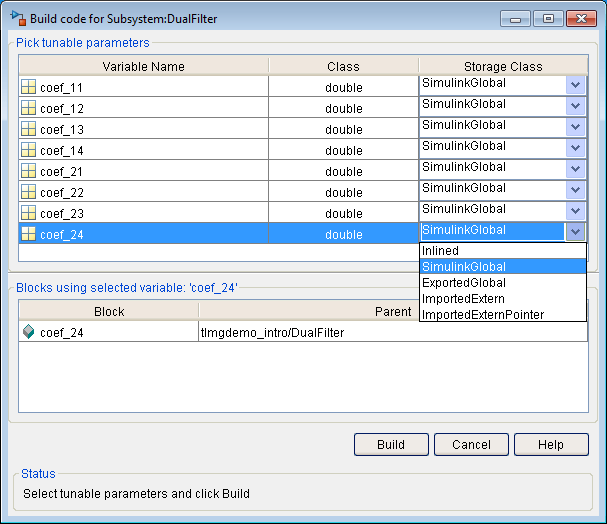Screen dimensions: 607x524
Task: Click the Cancel button
Action: pos(471,444)
